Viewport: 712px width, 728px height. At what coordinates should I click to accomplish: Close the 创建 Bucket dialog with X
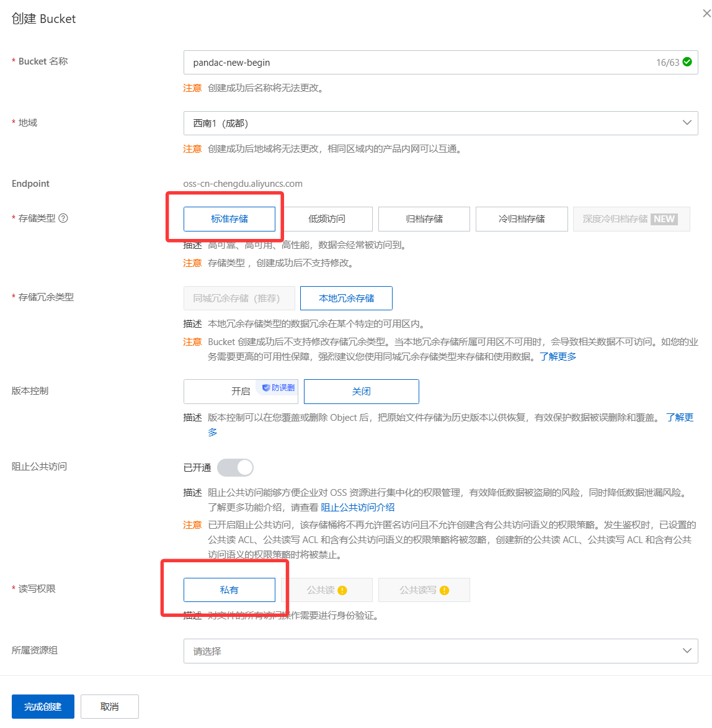click(706, 14)
